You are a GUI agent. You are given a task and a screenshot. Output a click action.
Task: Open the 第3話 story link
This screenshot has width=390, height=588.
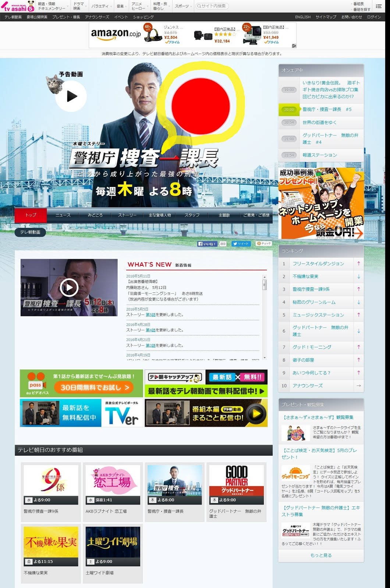click(x=150, y=345)
